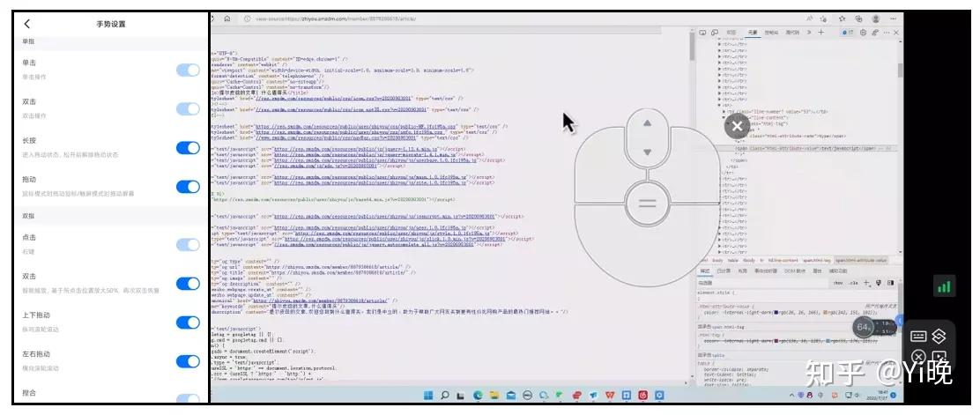
Task: Open the green signal strength indicator
Action: pos(944,286)
